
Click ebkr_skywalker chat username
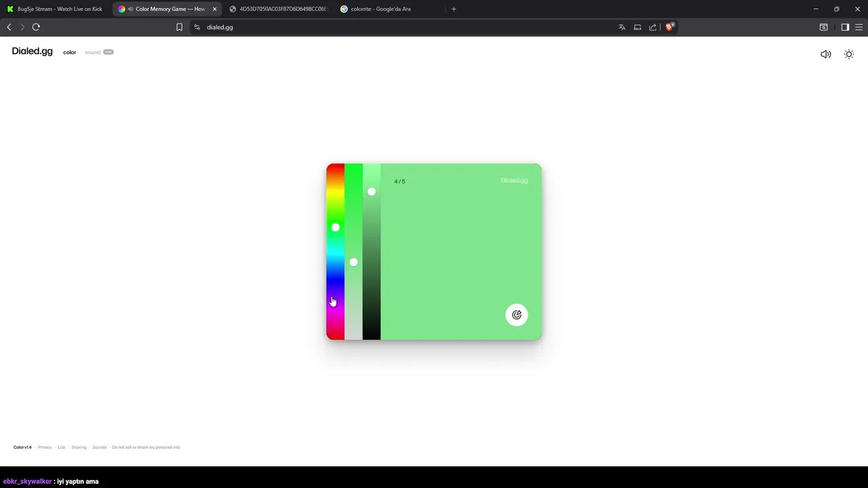coord(27,481)
